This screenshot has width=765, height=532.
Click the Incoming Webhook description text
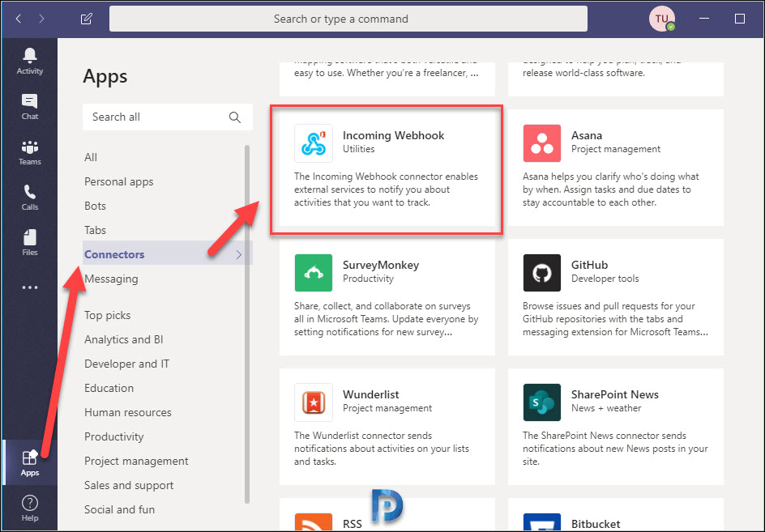[386, 189]
